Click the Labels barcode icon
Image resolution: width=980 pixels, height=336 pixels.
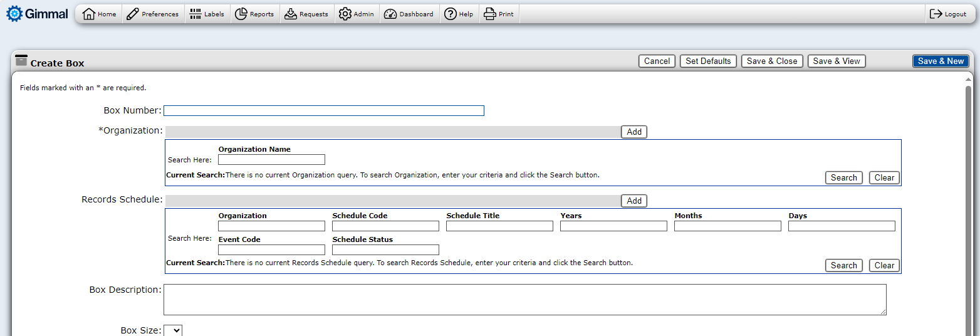(x=195, y=14)
